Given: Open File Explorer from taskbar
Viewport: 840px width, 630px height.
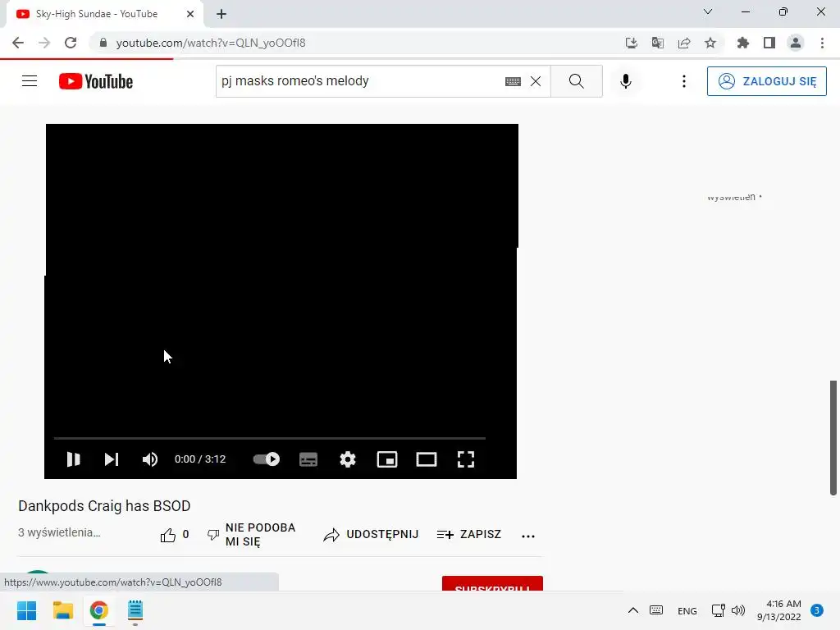Looking at the screenshot, I should [x=62, y=610].
